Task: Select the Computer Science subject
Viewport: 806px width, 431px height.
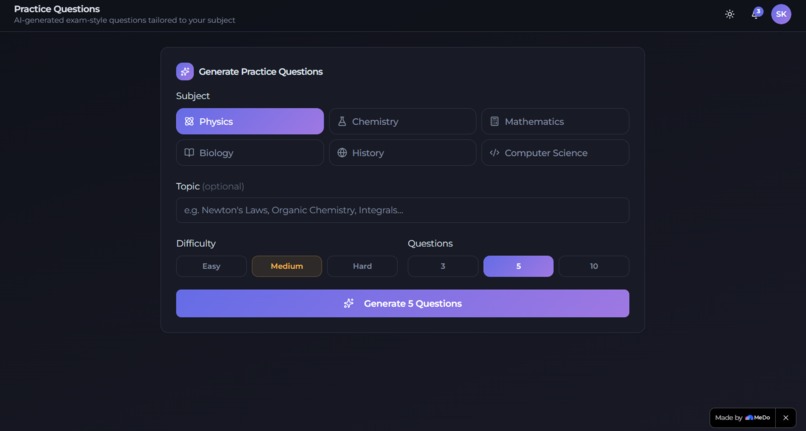Action: 555,153
